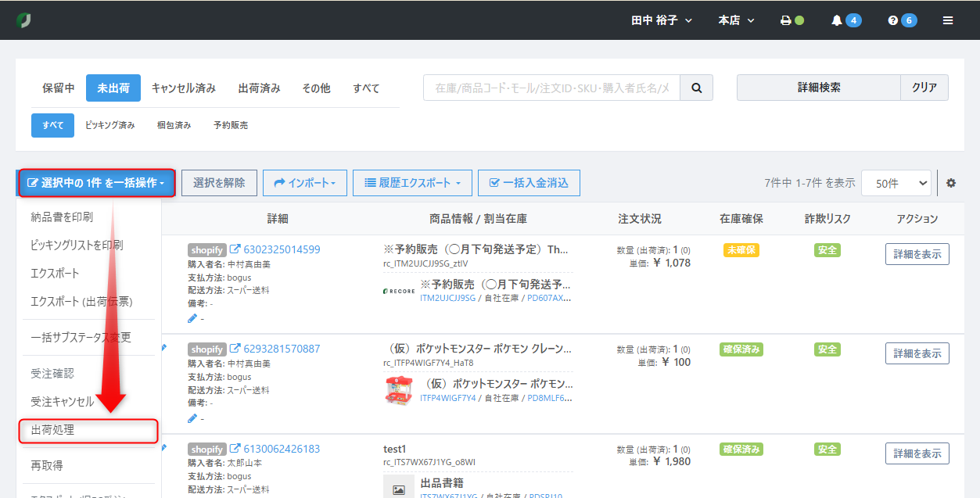The image size is (980, 498).
Task: Click 詳細を表示 for order 6302325014599
Action: (917, 254)
